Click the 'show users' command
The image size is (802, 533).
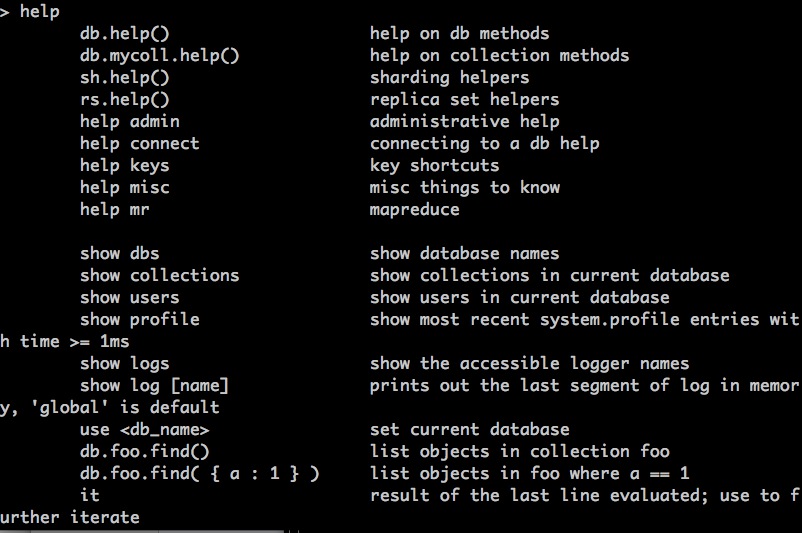129,297
